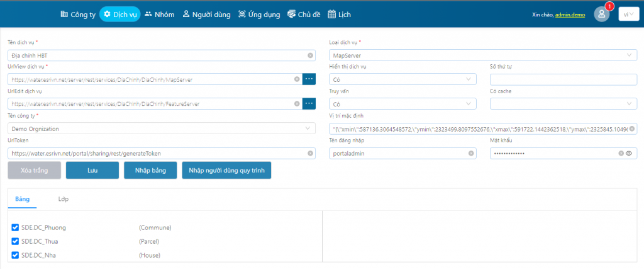644x269 pixels.
Task: Open the Loại dịch vụ dropdown
Action: [482, 55]
